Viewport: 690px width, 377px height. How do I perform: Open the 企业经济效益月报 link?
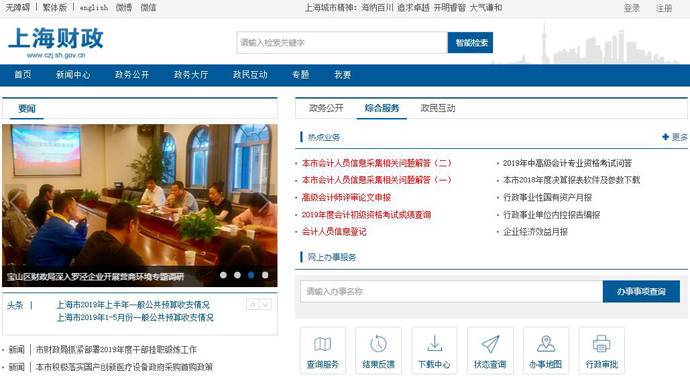(536, 232)
